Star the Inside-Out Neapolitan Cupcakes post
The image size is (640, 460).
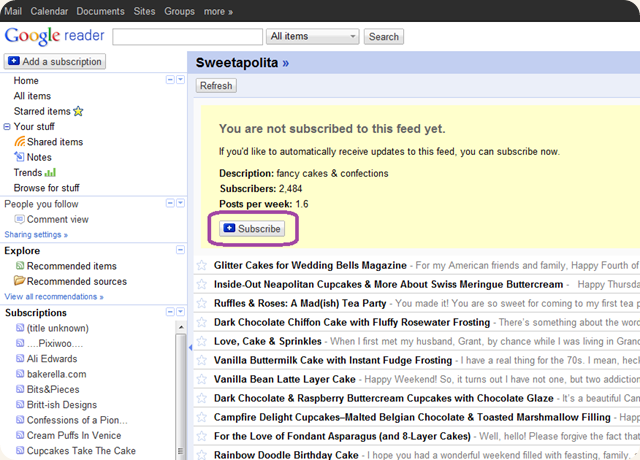202,284
